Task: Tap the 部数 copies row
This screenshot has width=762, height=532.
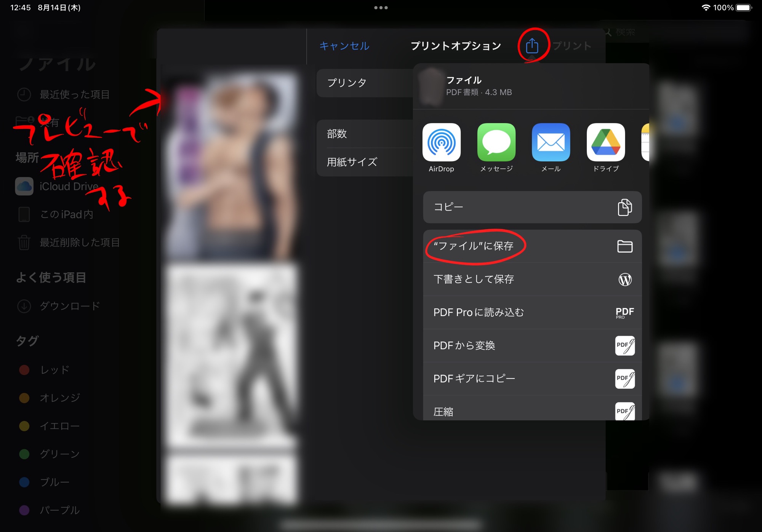Action: pos(364,134)
